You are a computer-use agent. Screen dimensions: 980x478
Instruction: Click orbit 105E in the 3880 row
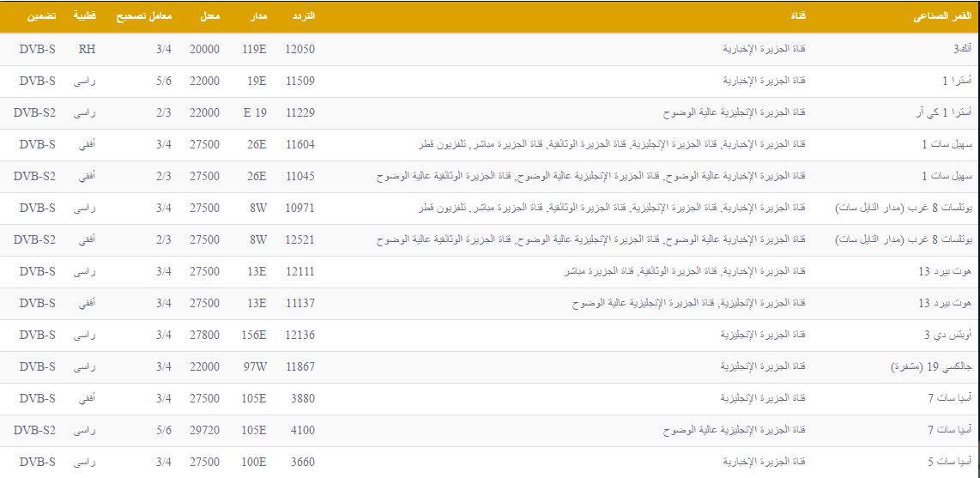point(254,399)
